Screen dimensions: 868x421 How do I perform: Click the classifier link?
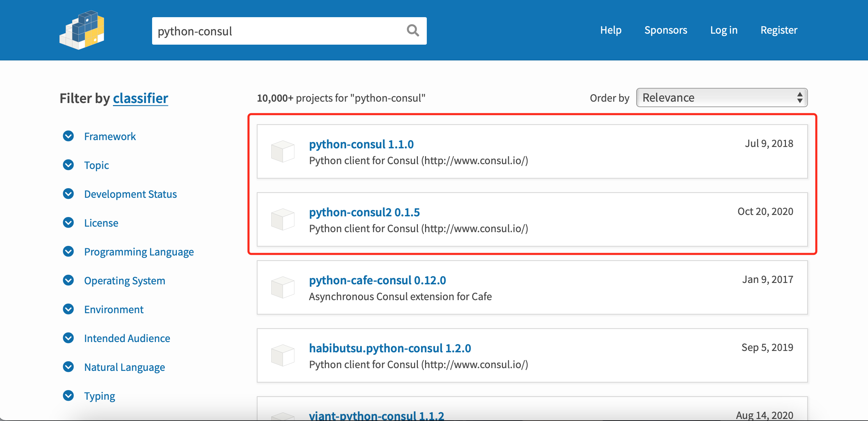(140, 98)
